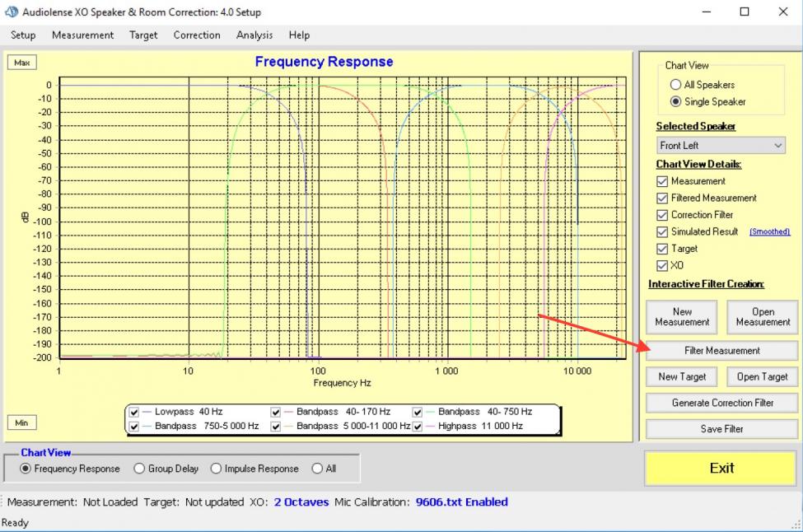Open the Setup menu
803x532 pixels.
23,35
